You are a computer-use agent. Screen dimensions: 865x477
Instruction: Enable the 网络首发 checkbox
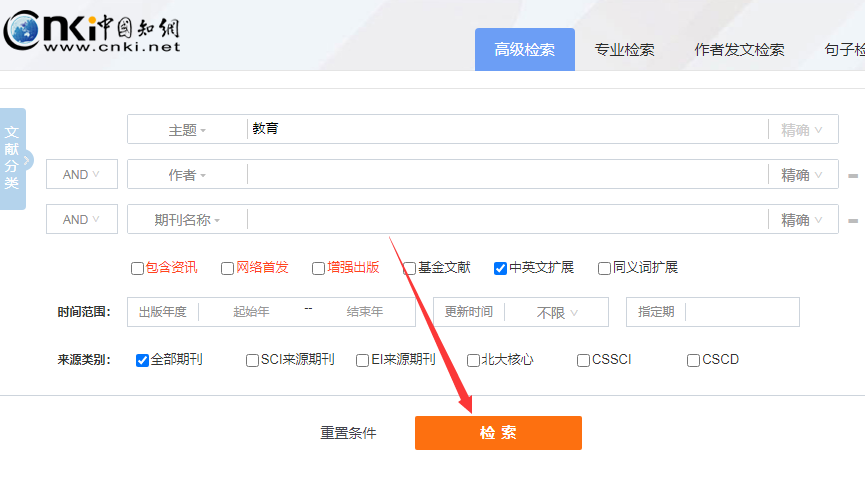click(x=228, y=268)
